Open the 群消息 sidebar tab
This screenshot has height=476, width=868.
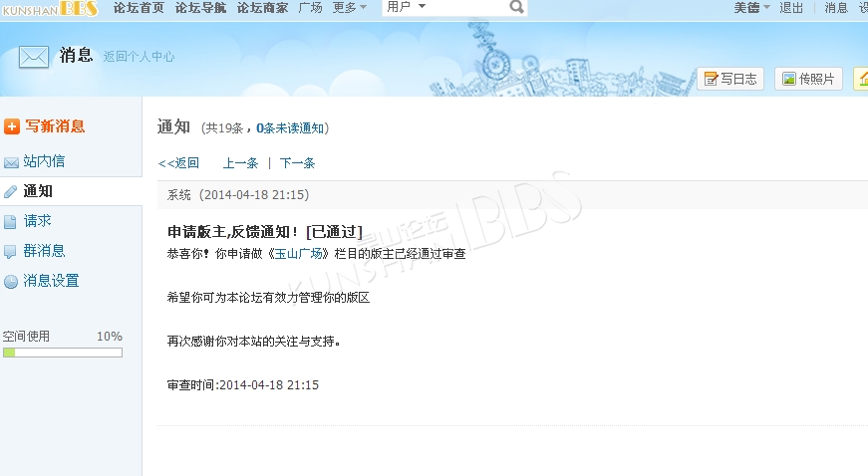pos(44,251)
